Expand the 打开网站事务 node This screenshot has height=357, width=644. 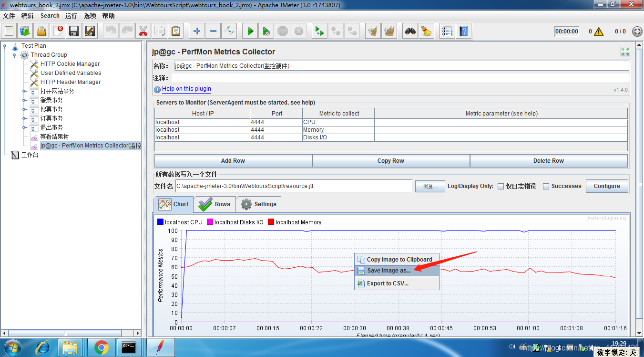(x=24, y=91)
